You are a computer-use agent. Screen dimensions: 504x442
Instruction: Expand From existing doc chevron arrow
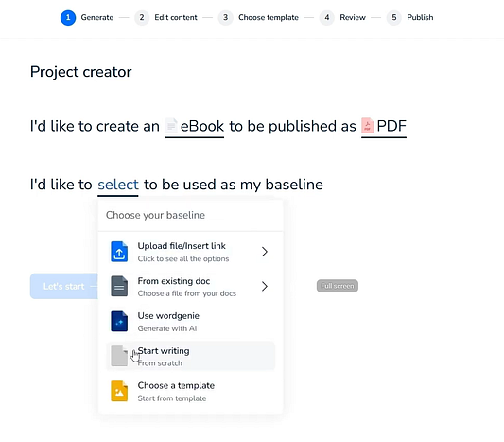(265, 286)
